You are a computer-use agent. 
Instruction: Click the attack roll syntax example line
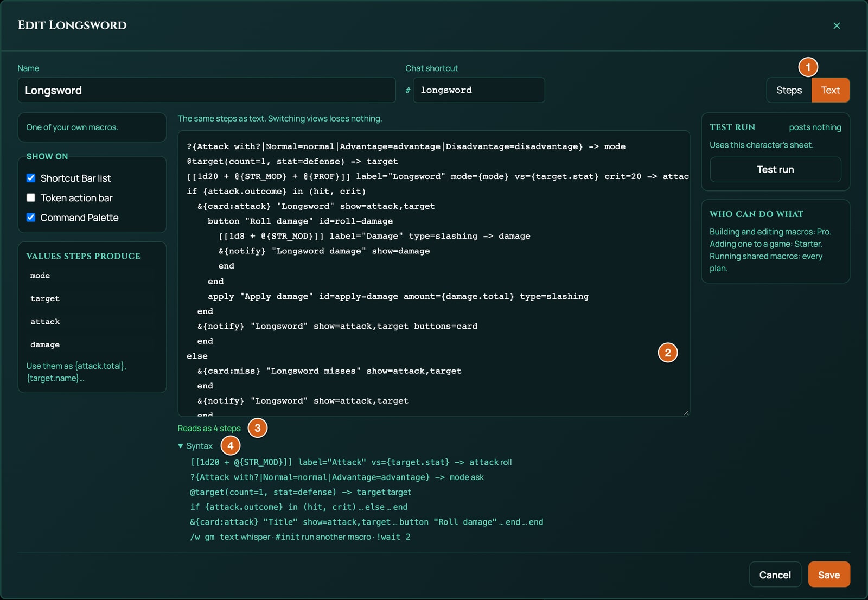tap(351, 462)
